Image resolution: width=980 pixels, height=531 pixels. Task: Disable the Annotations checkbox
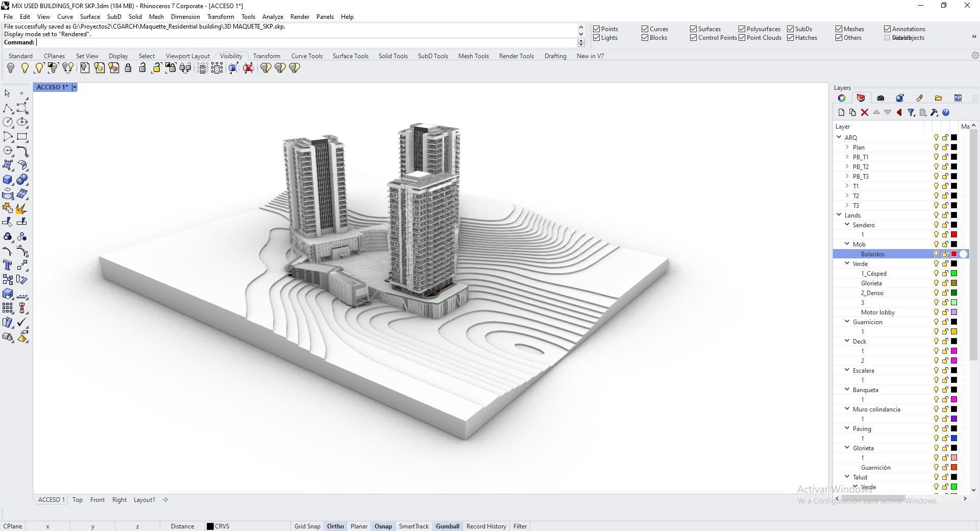coord(888,29)
